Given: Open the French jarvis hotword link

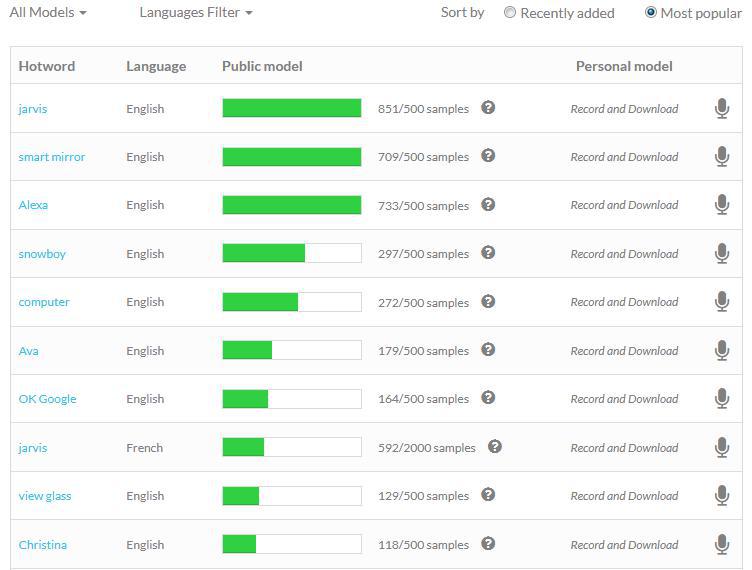Looking at the screenshot, I should [33, 448].
